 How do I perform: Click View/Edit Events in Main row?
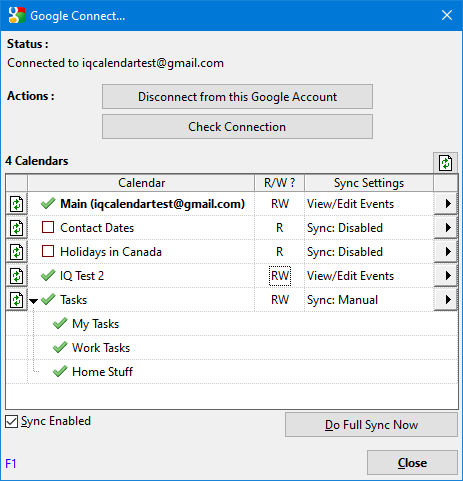coord(350,204)
